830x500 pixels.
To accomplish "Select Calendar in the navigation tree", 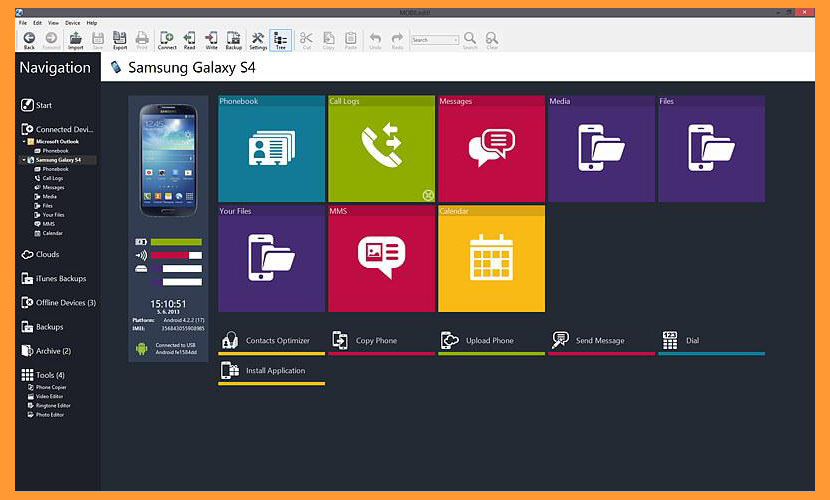I will pos(49,233).
